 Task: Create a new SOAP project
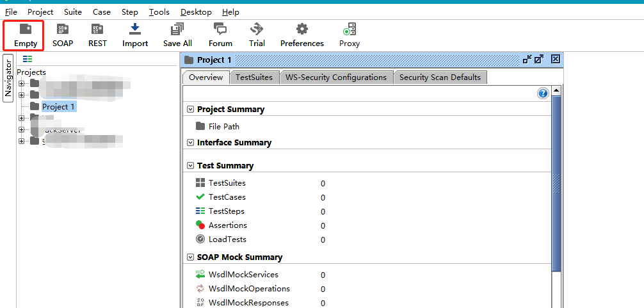point(63,35)
